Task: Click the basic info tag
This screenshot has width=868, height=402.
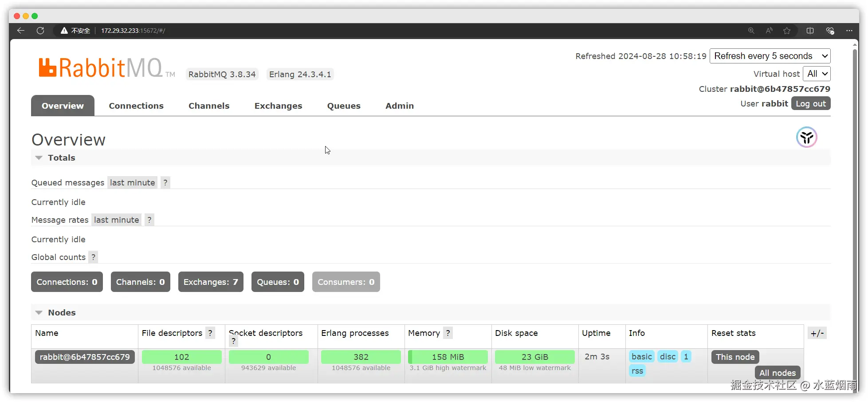Action: [x=641, y=356]
